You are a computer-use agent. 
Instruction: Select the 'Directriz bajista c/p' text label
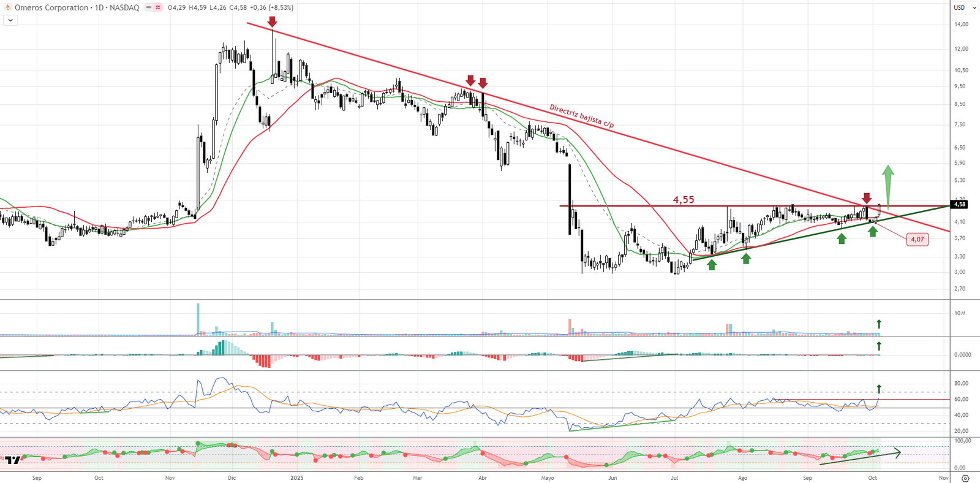click(x=581, y=116)
